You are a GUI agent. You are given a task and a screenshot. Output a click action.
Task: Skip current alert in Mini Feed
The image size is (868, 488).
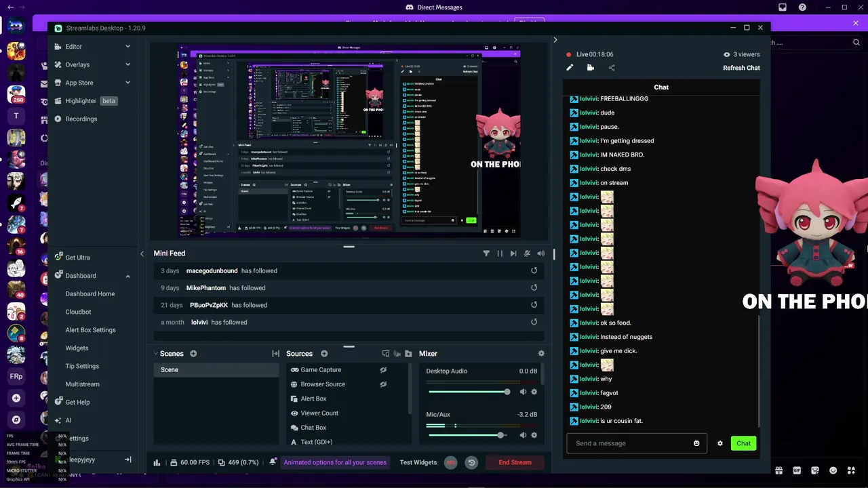click(513, 253)
